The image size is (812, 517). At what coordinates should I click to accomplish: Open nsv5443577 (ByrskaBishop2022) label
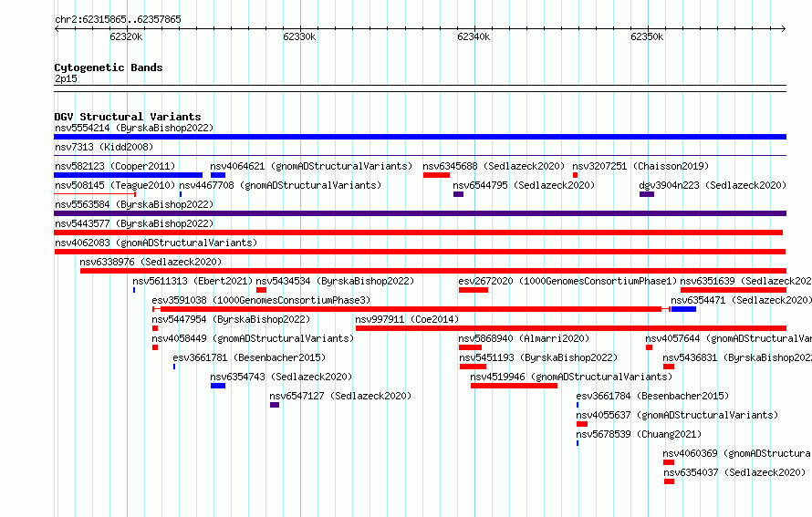134,223
